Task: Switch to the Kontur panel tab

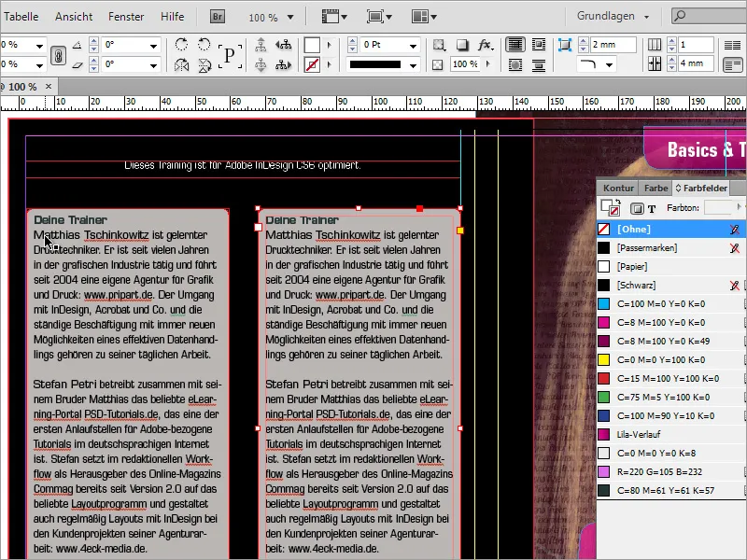Action: tap(618, 189)
